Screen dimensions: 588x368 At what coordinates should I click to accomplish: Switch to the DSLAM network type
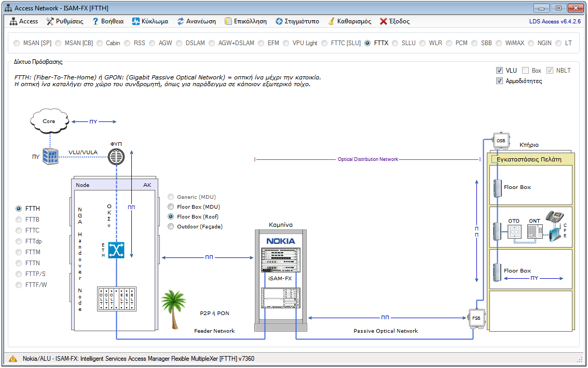coord(179,43)
